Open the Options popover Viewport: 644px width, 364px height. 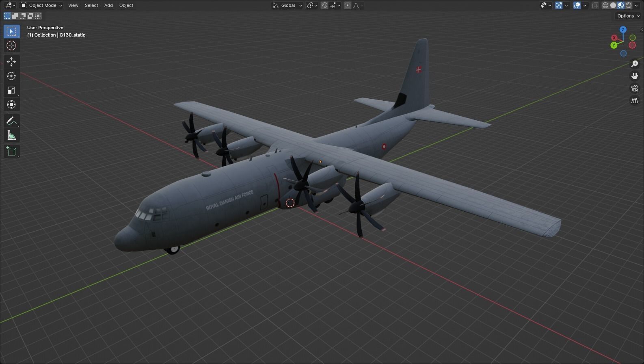[x=628, y=16]
